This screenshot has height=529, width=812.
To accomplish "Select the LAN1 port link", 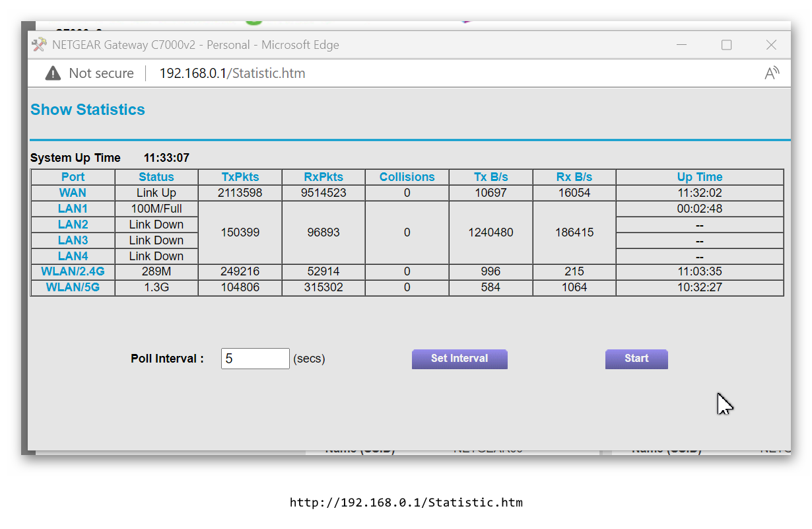I will coord(73,208).
